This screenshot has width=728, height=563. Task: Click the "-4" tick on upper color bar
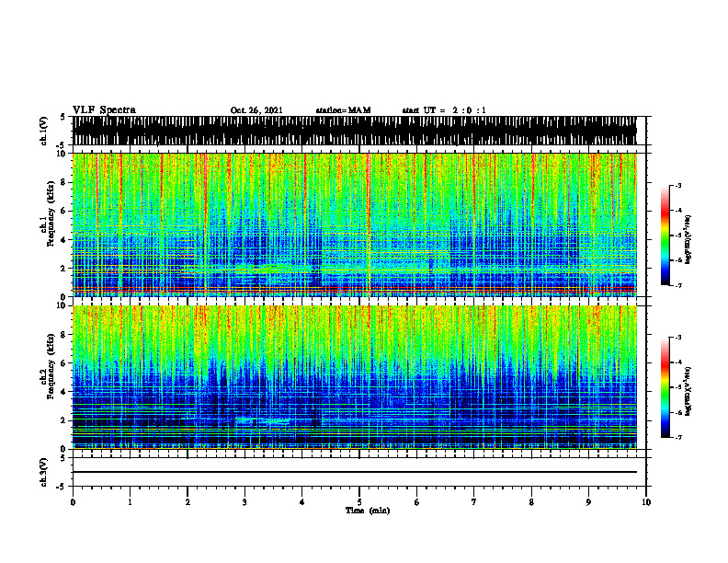click(678, 211)
